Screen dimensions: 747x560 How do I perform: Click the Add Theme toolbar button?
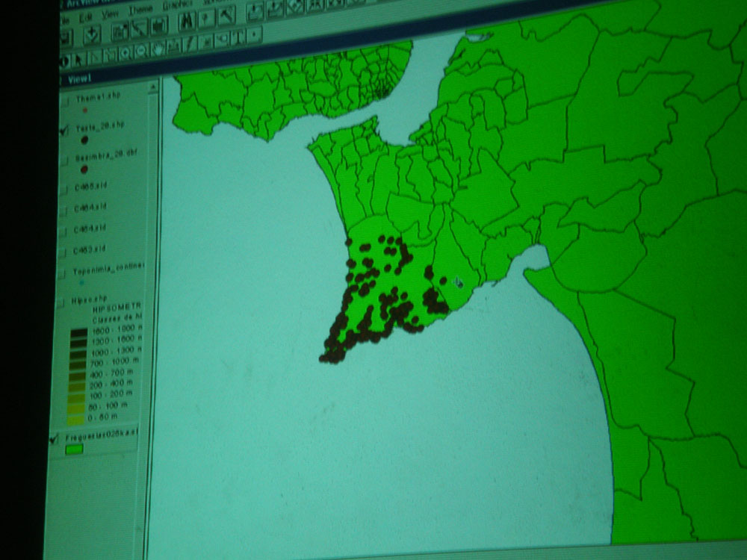tap(92, 36)
